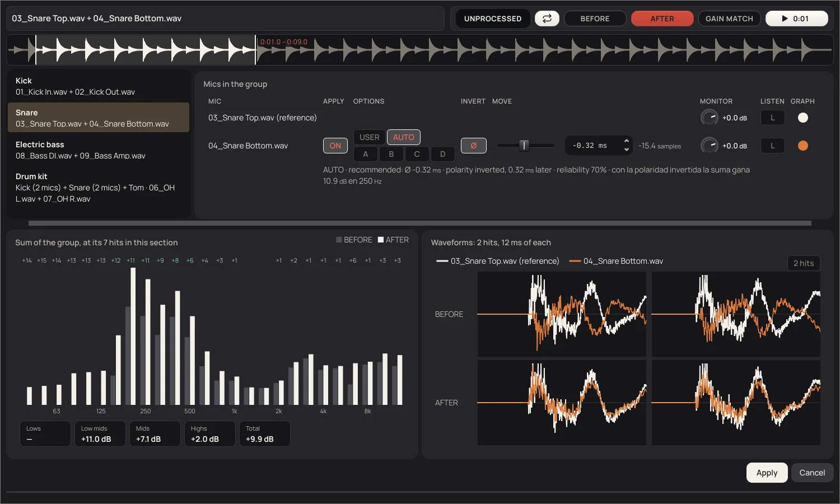
Task: Click the first hit BEFORE waveform thumbnail
Action: pos(562,314)
